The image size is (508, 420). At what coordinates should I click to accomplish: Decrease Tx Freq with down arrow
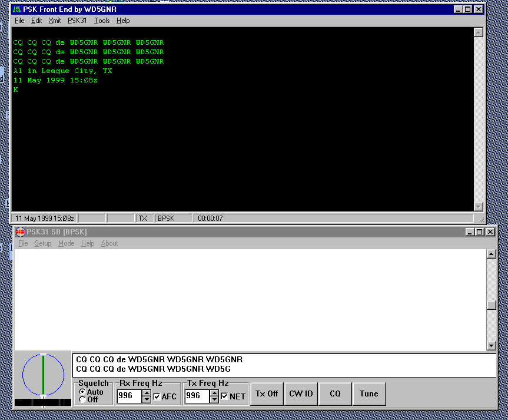[x=215, y=400]
